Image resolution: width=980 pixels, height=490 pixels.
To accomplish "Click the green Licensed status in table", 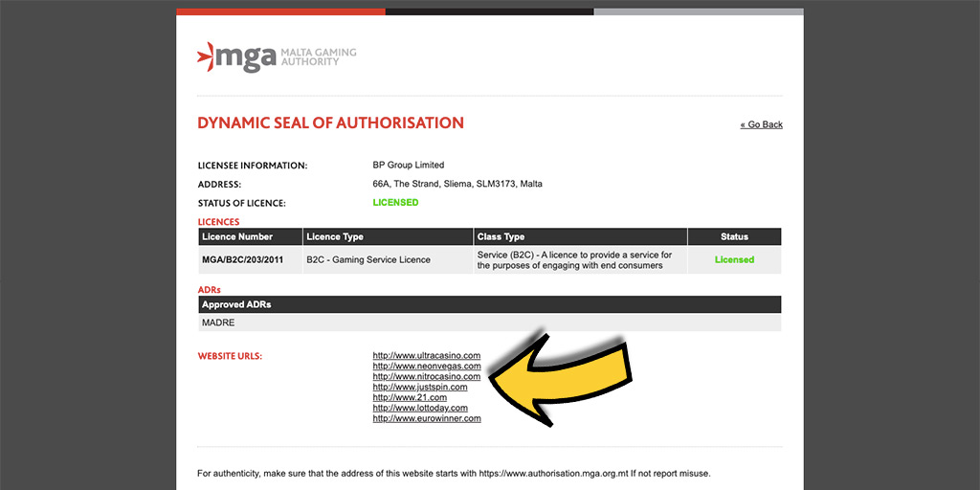I will [x=734, y=259].
